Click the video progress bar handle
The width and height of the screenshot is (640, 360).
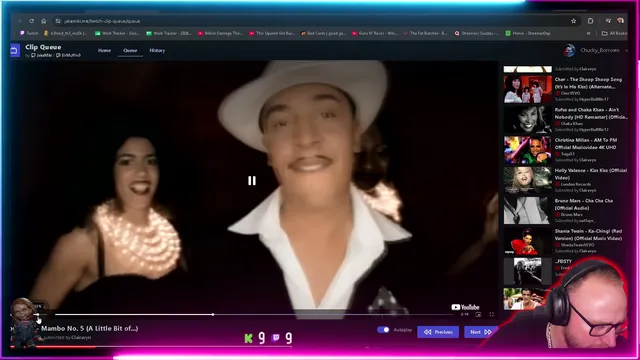(x=213, y=314)
